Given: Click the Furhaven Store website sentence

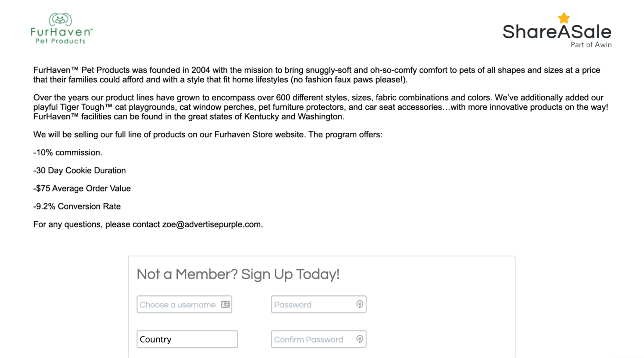Looking at the screenshot, I should point(208,135).
